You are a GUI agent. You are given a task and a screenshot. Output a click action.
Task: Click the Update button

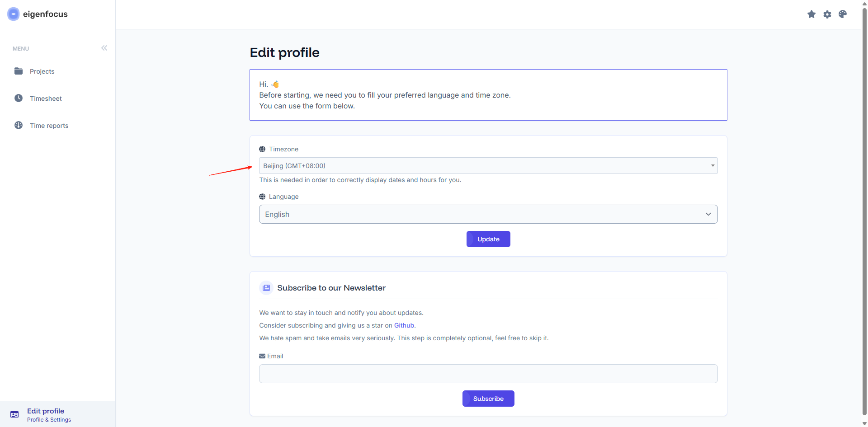[488, 239]
